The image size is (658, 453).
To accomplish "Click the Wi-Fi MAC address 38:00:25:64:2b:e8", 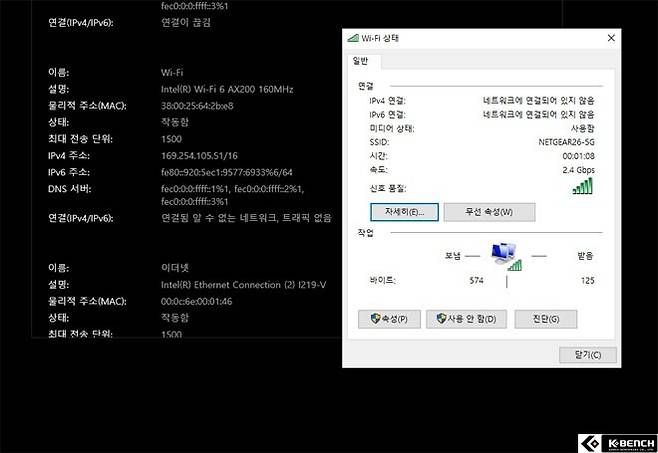I will [197, 105].
